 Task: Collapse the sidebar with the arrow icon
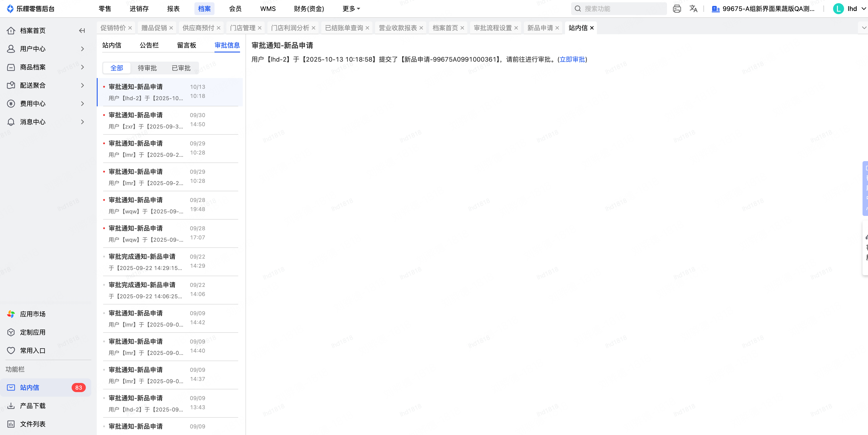point(82,31)
